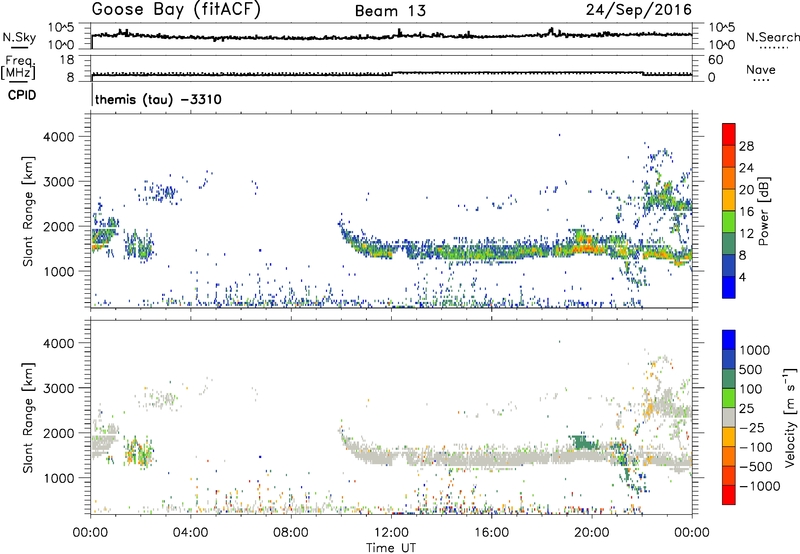
Task: Click the "60" tick on the Nave axis
Action: 715,60
